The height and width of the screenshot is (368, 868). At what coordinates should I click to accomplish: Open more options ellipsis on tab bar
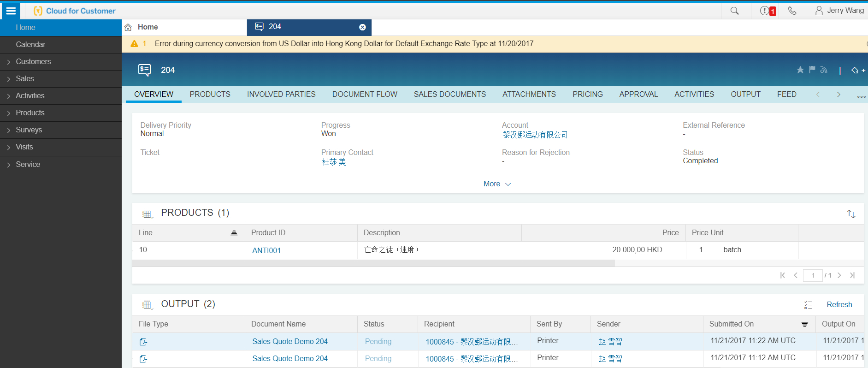[x=861, y=96]
